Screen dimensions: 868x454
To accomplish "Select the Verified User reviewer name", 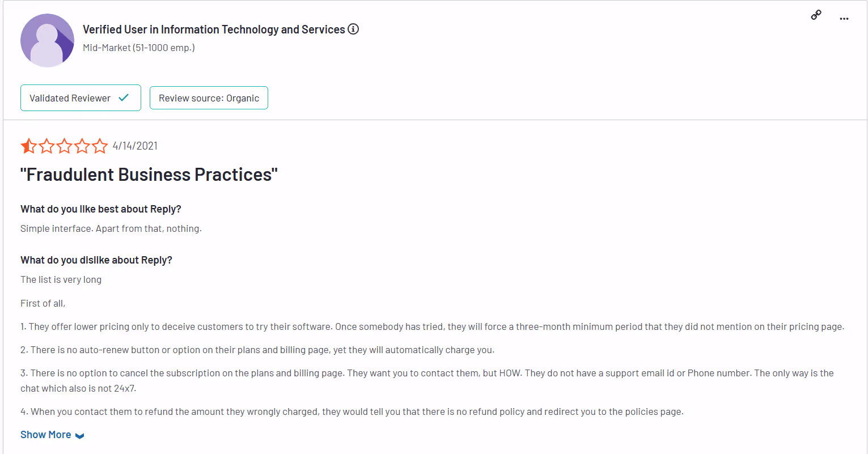I will [x=214, y=29].
